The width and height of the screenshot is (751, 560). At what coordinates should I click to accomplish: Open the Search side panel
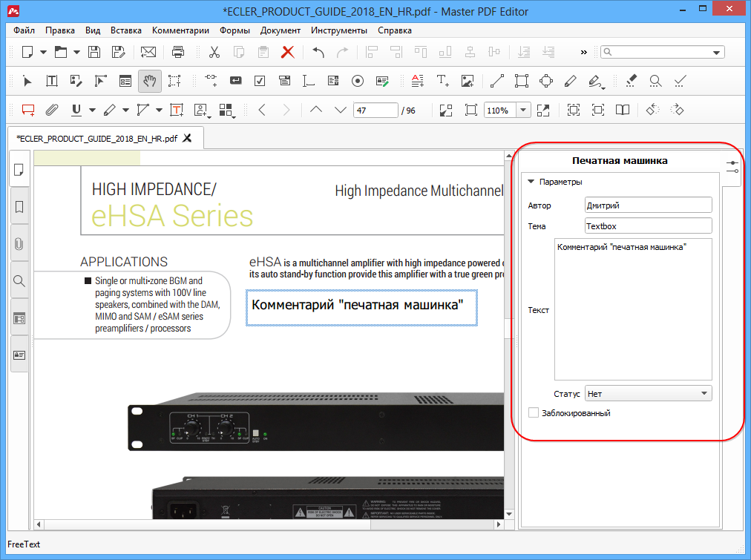pos(19,281)
